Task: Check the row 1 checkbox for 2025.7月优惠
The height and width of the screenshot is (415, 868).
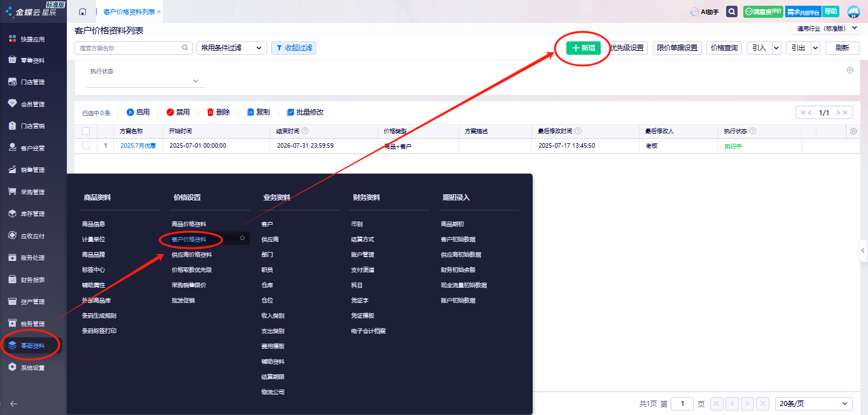Action: click(x=86, y=146)
